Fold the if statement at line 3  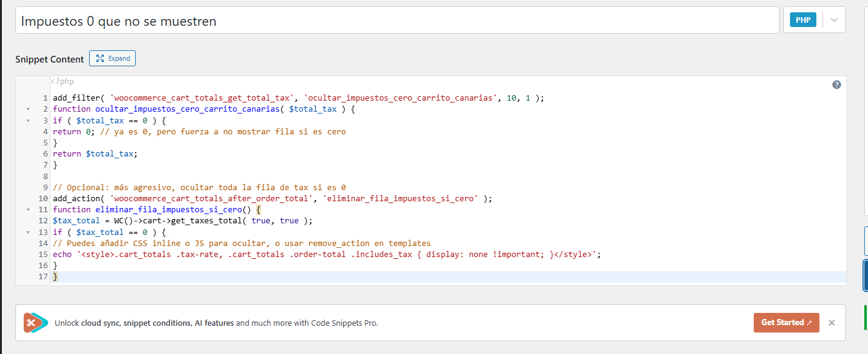[x=28, y=121]
